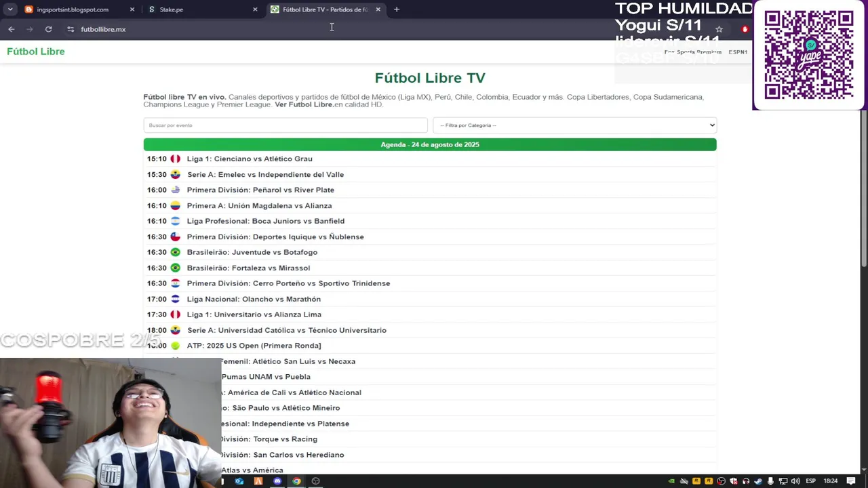Image resolution: width=868 pixels, height=488 pixels.
Task: Reload the futbollibre.mx page
Action: tap(48, 29)
